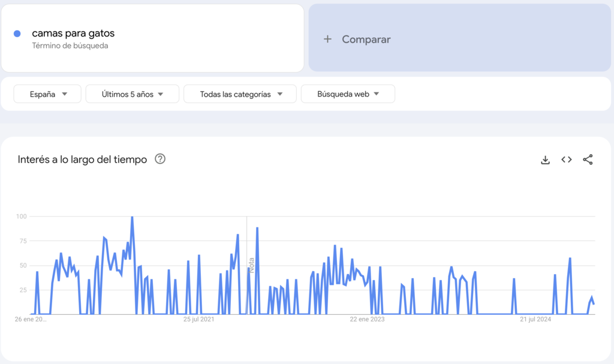Share the interest over time chart
614x364 pixels.
(x=588, y=160)
